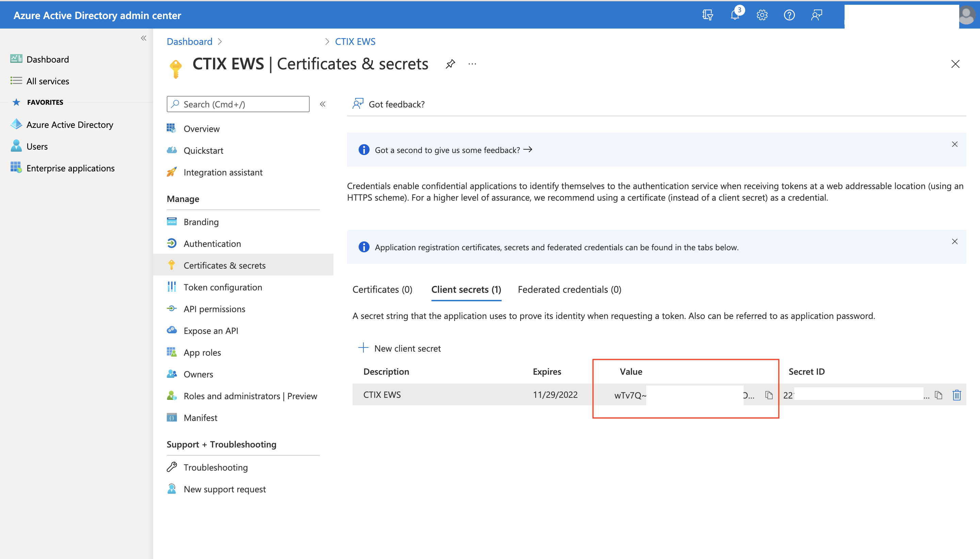Click New client secret
The width and height of the screenshot is (980, 559).
point(399,348)
